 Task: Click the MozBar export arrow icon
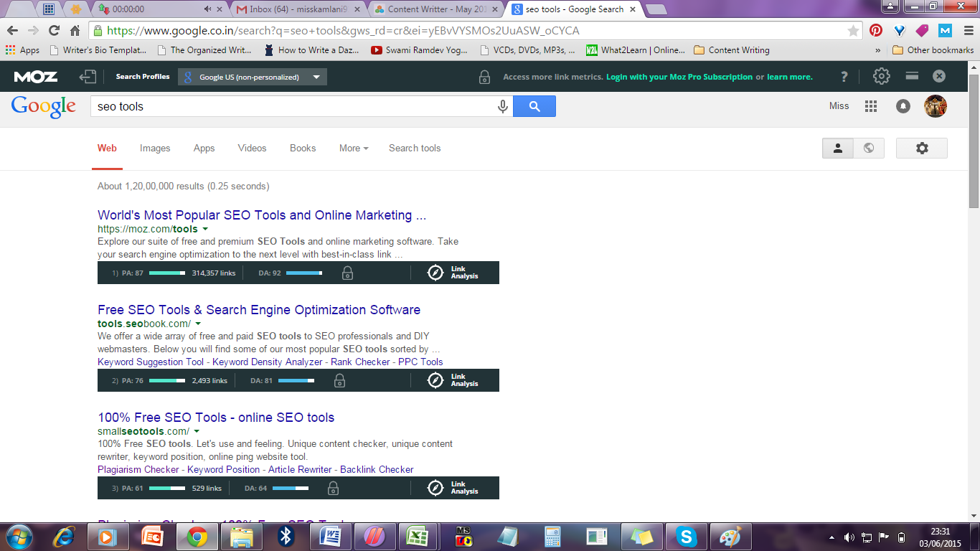88,77
